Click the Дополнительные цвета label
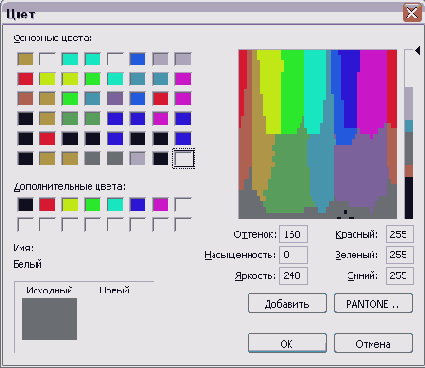The width and height of the screenshot is (425, 368). (69, 187)
